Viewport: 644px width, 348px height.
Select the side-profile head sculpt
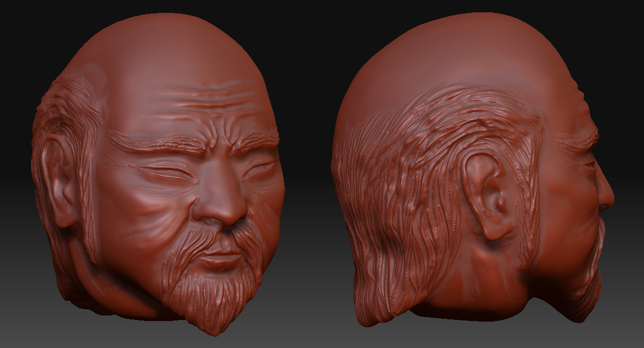pos(472,168)
